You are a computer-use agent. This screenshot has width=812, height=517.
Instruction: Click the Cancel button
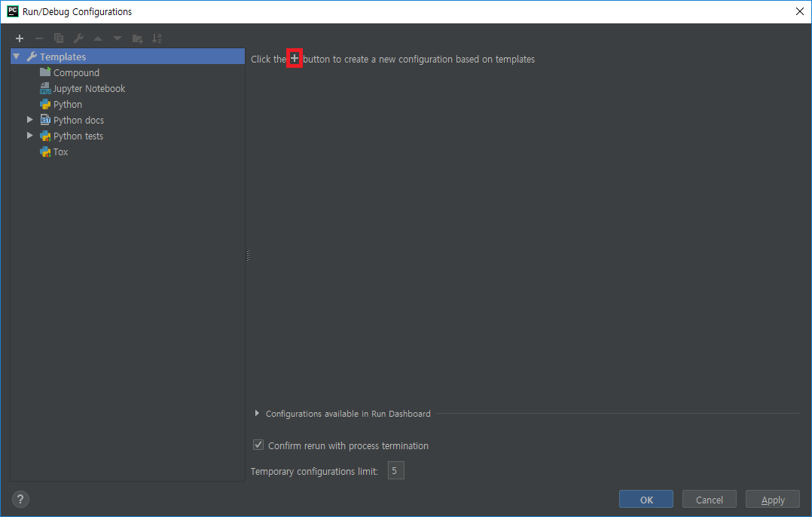[710, 500]
